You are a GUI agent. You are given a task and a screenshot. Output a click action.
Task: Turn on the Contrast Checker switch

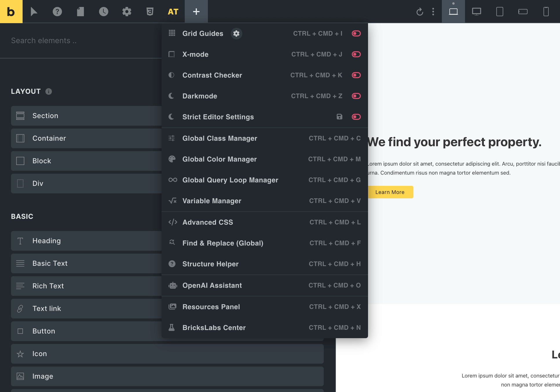click(x=356, y=75)
